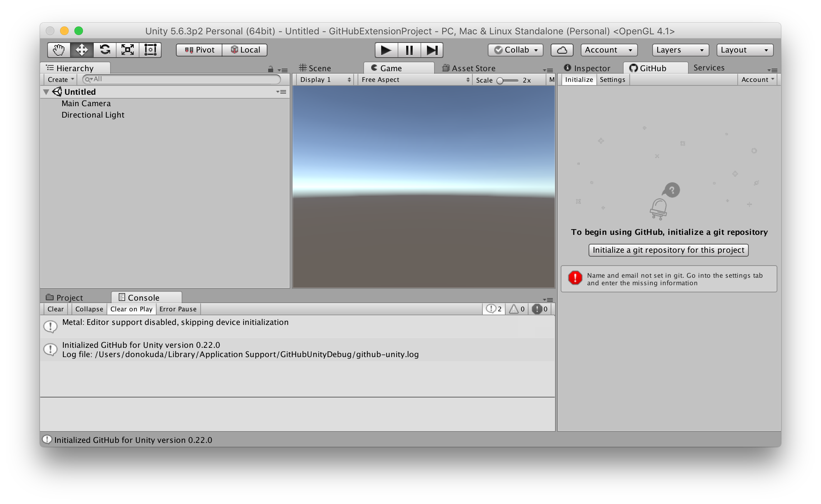Open the Layers dropdown
Image resolution: width=821 pixels, height=504 pixels.
pos(680,50)
